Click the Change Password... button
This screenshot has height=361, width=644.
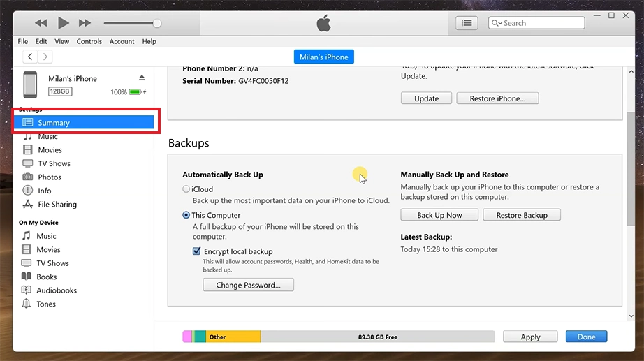[248, 285]
